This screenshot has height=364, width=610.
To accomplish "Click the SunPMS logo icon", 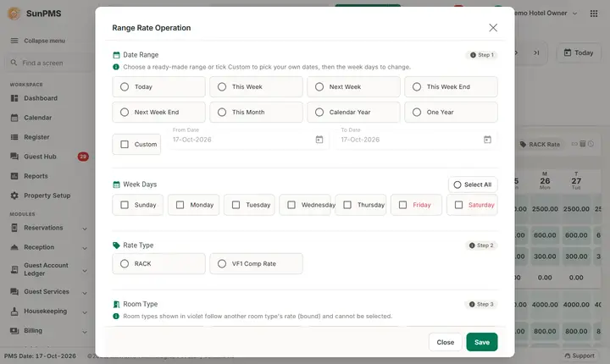I will point(14,14).
